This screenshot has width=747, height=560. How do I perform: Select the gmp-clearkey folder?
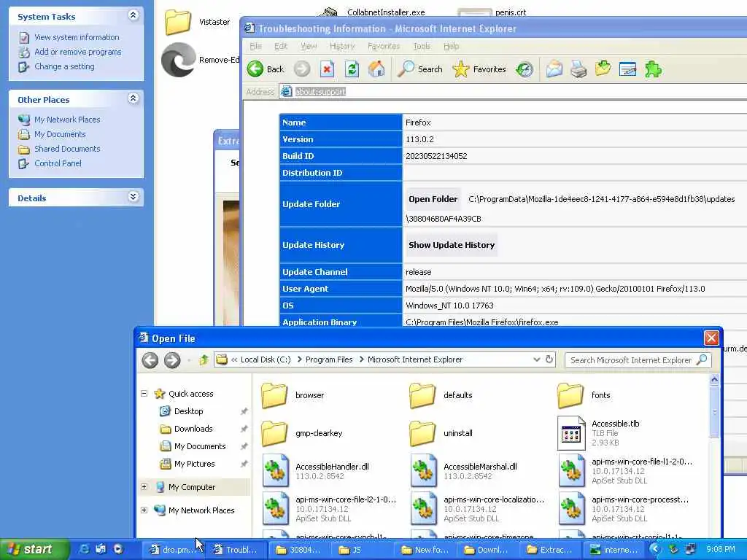pyautogui.click(x=302, y=433)
